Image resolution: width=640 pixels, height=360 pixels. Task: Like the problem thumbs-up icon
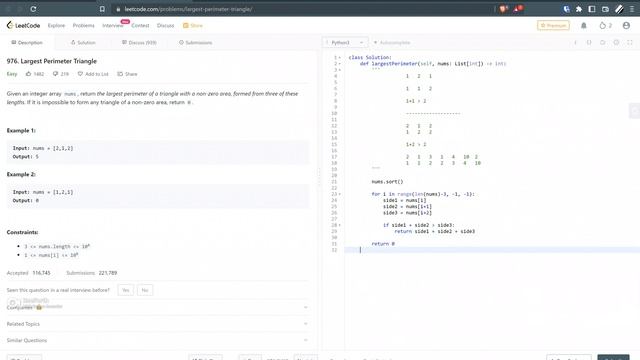point(28,74)
